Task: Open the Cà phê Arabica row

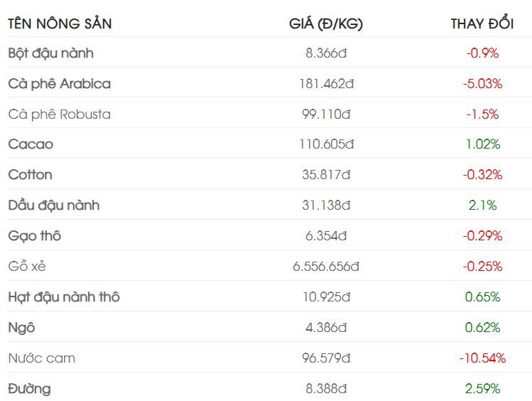Action: pyautogui.click(x=60, y=84)
